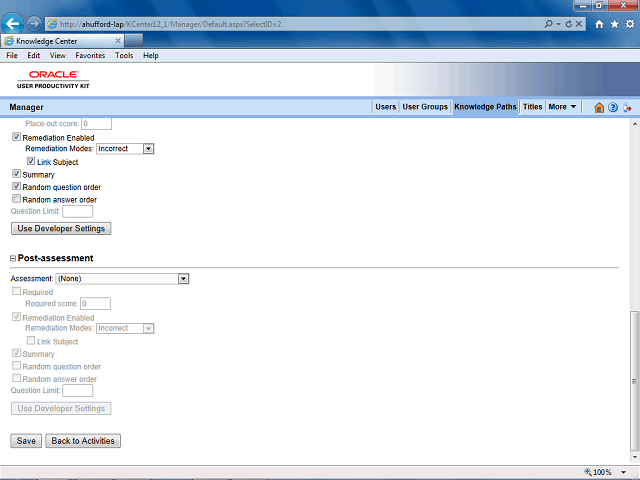
Task: Click the Place-out score input field
Action: 96,124
